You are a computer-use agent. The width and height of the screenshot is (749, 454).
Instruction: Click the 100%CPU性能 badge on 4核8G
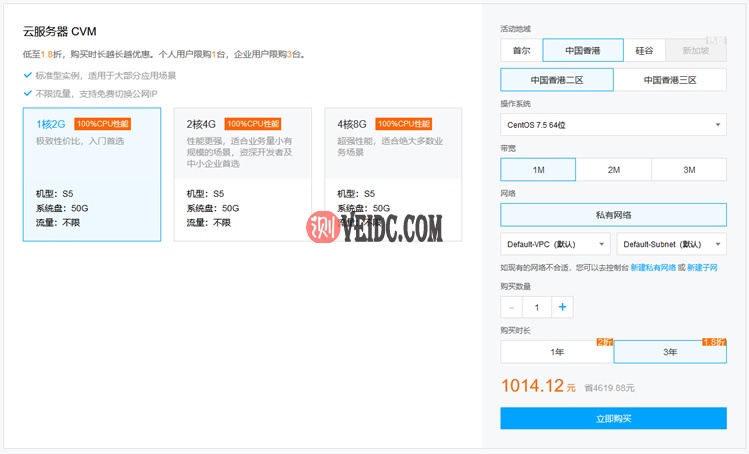click(x=404, y=124)
